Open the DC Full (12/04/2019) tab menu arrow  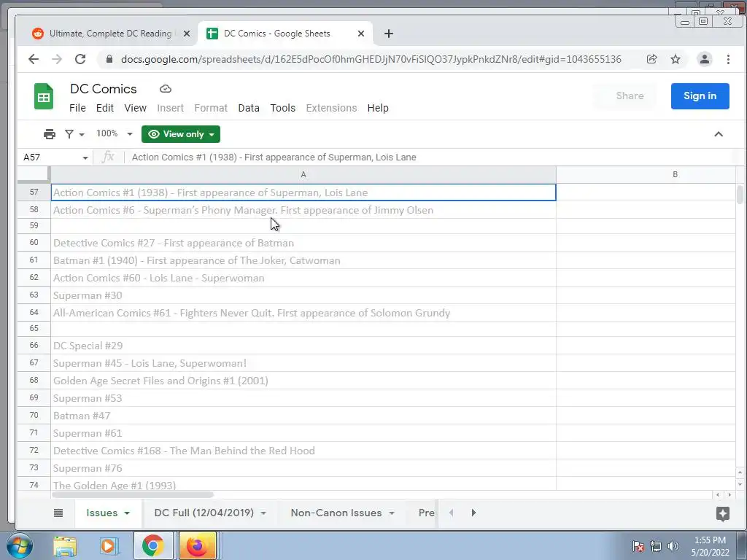coord(263,513)
